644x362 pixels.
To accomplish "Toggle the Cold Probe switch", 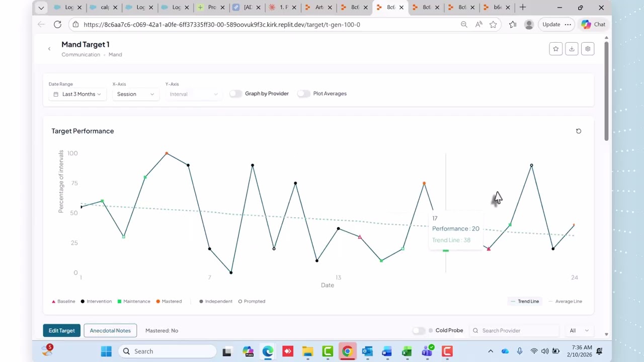I will click(x=419, y=330).
